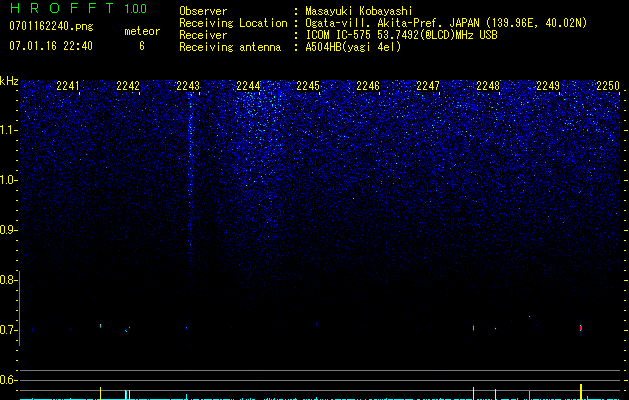The width and height of the screenshot is (629, 400).
Task: Click the Observer label
Action: coord(203,11)
